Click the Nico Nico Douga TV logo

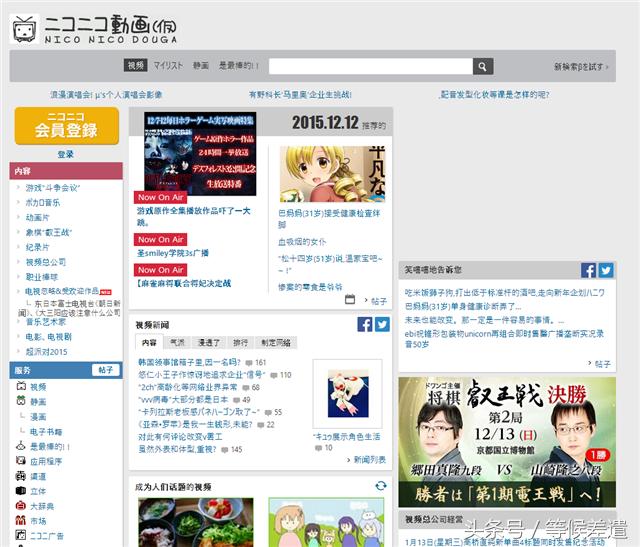click(24, 29)
